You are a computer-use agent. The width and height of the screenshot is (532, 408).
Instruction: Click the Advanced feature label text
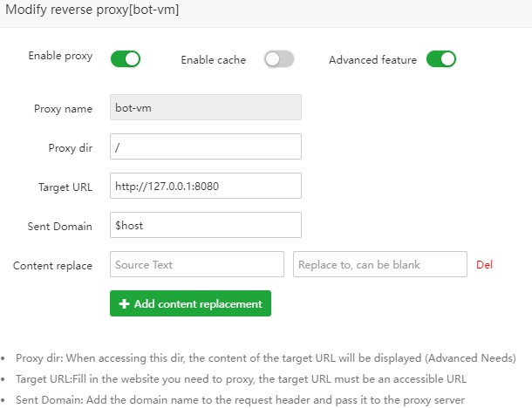[x=372, y=59]
